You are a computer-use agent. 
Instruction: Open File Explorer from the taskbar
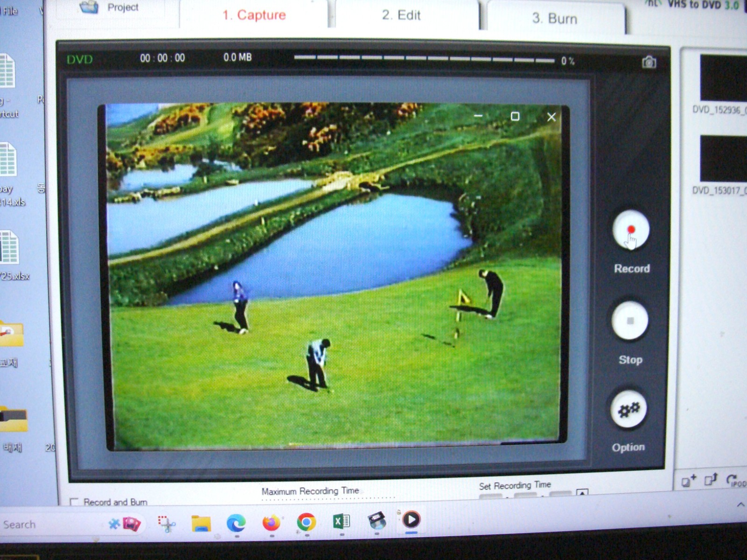[x=201, y=524]
